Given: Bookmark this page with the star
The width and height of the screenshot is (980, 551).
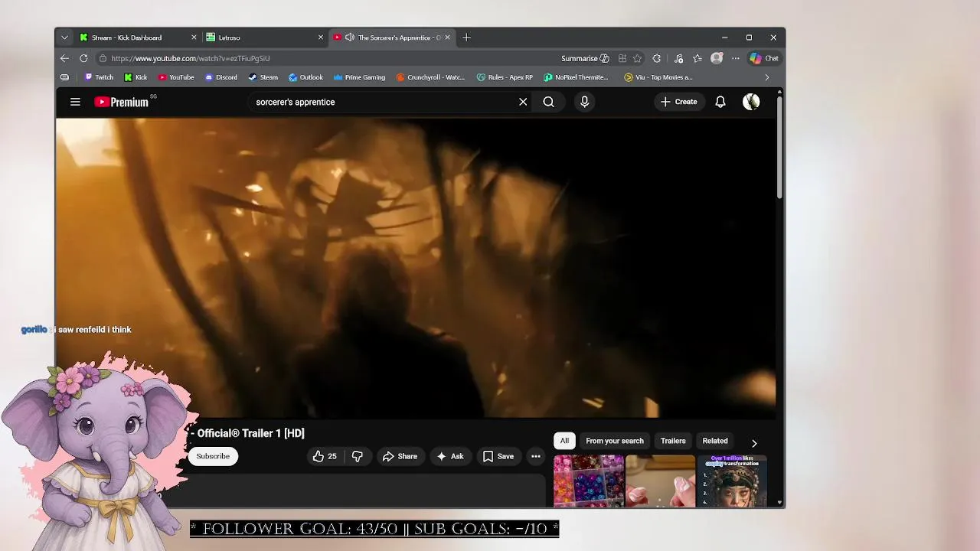Looking at the screenshot, I should click(637, 58).
